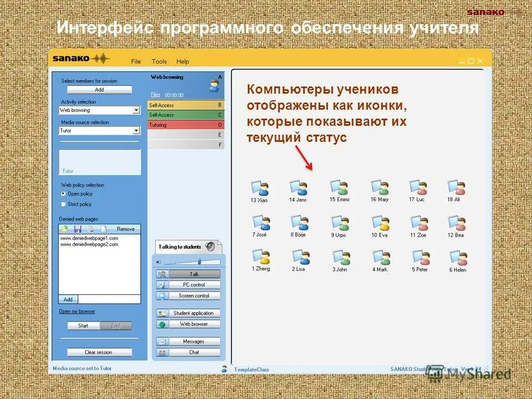Image resolution: width=532 pixels, height=399 pixels.
Task: Adjust the volume slider handle
Action: (x=199, y=262)
